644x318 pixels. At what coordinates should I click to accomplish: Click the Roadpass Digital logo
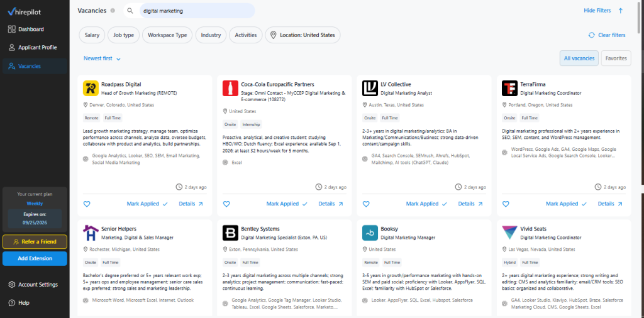[x=91, y=88]
